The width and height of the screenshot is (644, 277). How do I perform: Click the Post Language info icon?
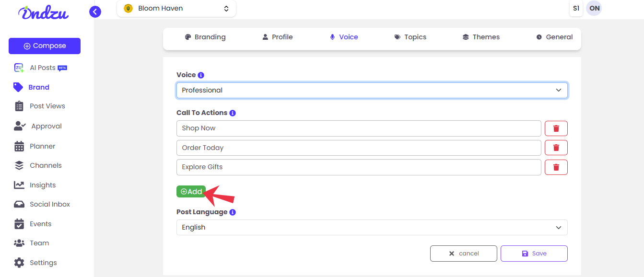coord(233,212)
